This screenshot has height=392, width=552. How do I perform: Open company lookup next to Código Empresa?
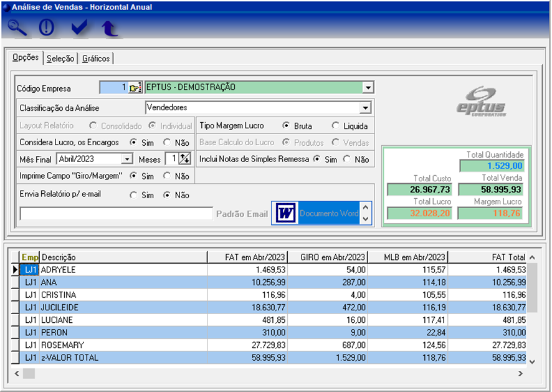[135, 88]
